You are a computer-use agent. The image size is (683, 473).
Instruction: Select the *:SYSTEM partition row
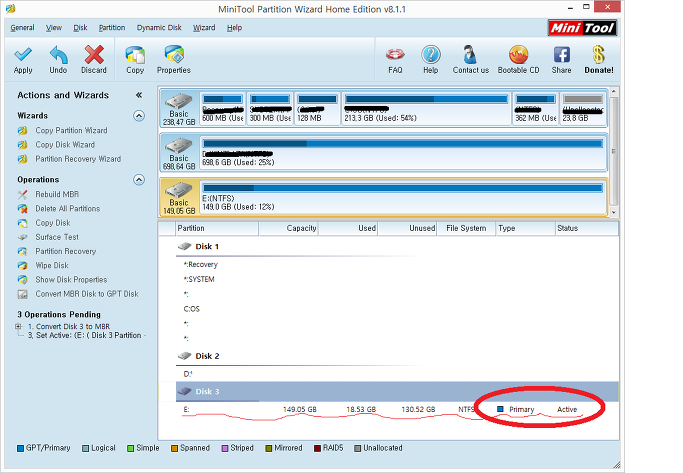[397, 279]
